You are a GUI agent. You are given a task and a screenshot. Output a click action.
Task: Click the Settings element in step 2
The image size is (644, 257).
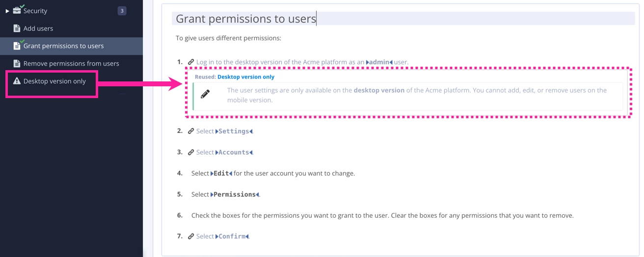(x=234, y=131)
